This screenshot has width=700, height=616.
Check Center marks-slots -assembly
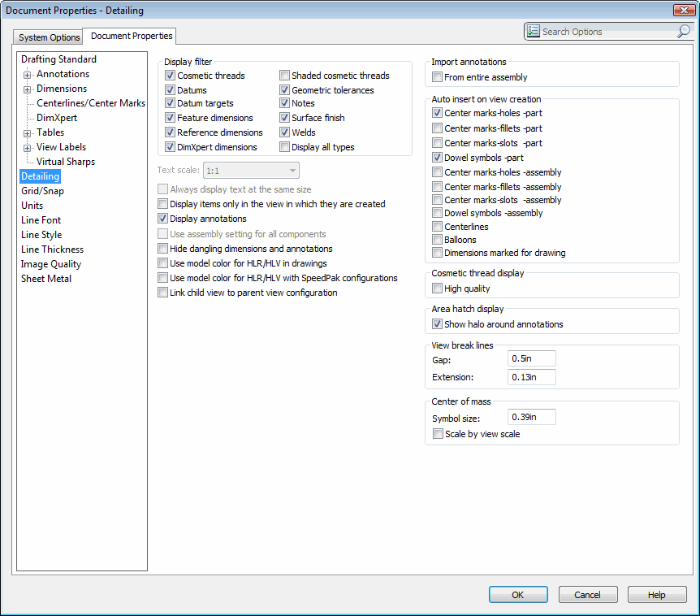[x=437, y=200]
